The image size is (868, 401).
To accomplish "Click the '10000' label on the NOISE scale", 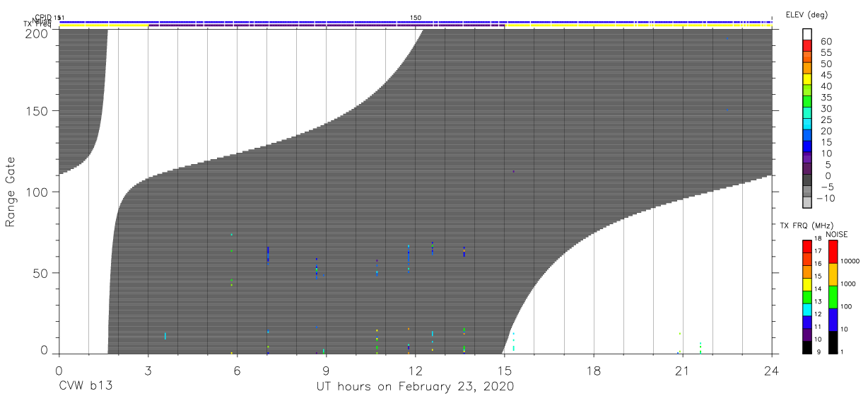I will point(849,262).
